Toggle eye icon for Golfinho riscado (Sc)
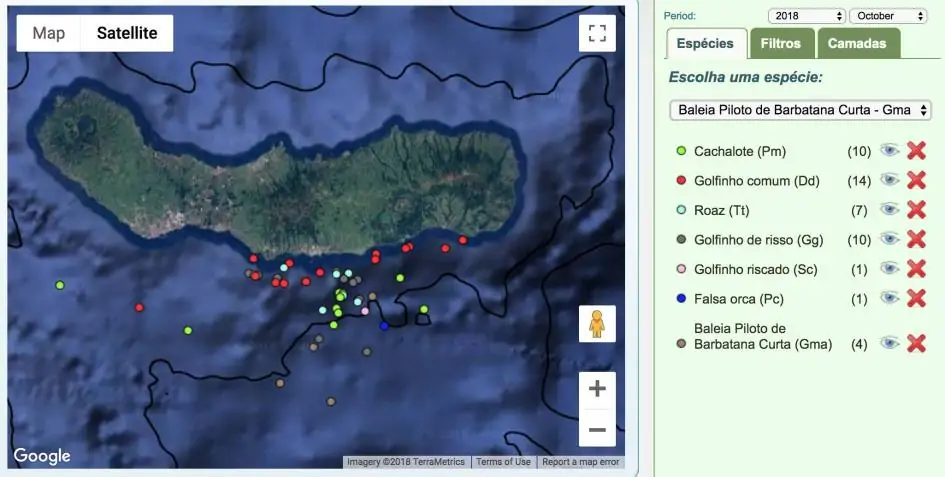Screen dimensions: 945x477 click(x=889, y=268)
